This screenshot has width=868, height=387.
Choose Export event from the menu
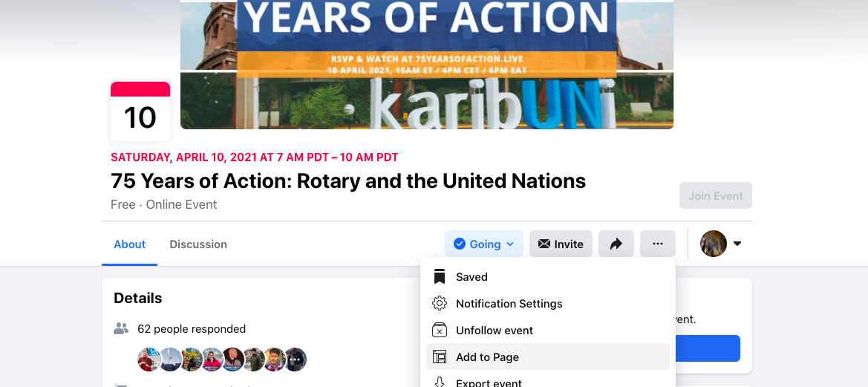pyautogui.click(x=489, y=383)
